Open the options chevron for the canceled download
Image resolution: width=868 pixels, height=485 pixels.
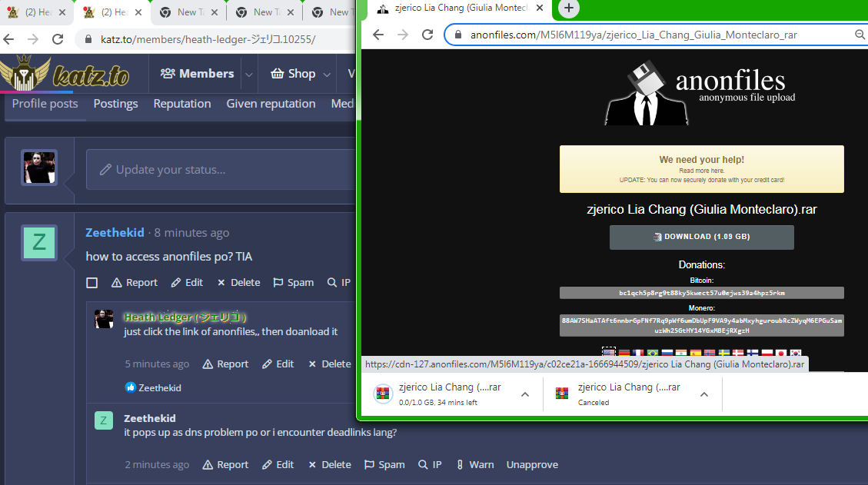pos(704,394)
